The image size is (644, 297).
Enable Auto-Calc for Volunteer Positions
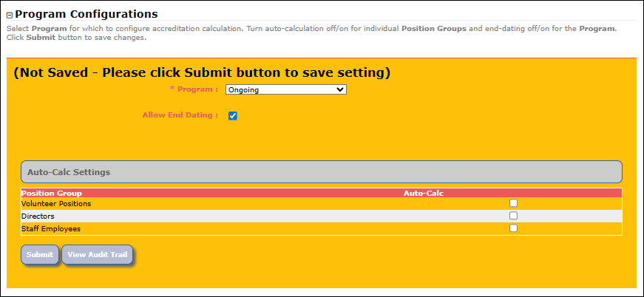pos(513,203)
